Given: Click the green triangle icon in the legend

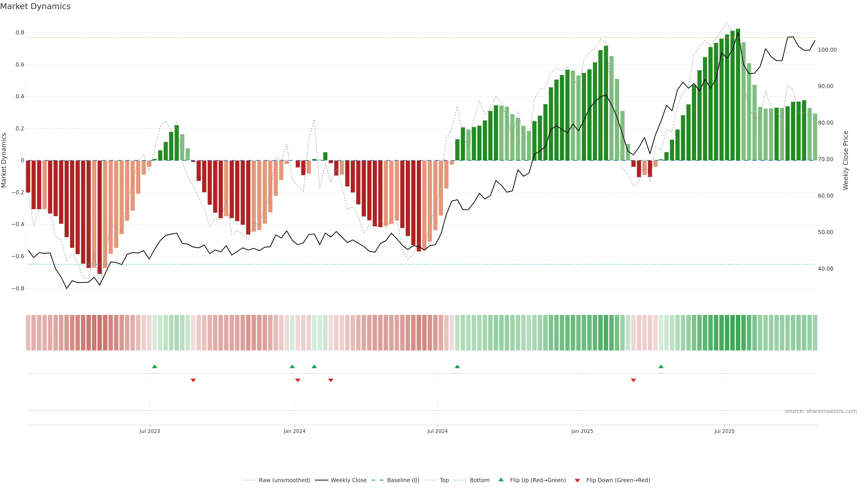Looking at the screenshot, I should [501, 480].
